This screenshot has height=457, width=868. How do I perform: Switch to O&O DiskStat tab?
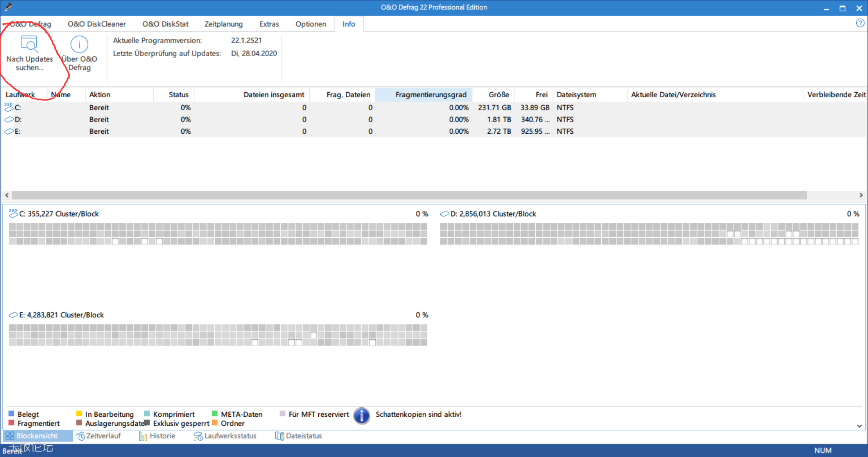pyautogui.click(x=165, y=24)
